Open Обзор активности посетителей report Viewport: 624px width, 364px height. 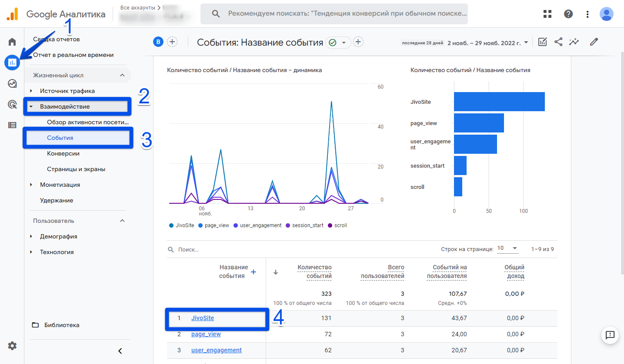point(88,122)
